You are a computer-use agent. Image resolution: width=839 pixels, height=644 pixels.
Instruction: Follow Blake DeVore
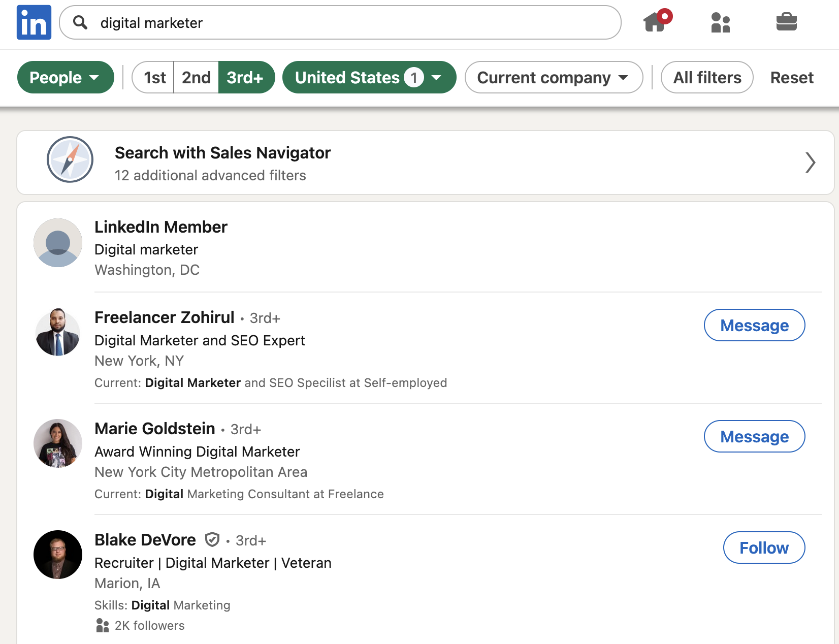(x=764, y=548)
